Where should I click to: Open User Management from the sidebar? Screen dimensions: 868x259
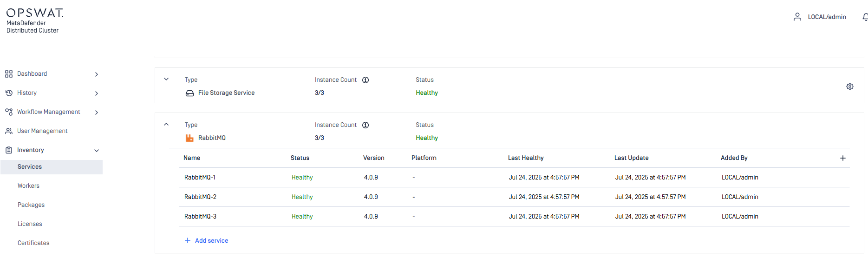click(42, 131)
